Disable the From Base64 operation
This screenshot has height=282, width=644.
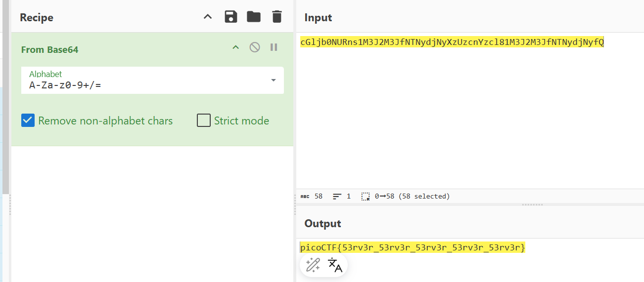(255, 47)
